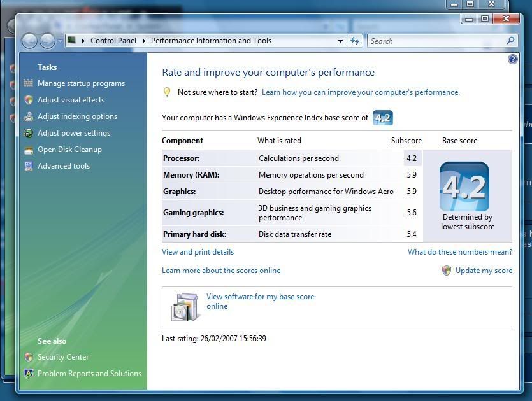The image size is (532, 401).
Task: Open What do these numbers mean link
Action: pos(459,252)
